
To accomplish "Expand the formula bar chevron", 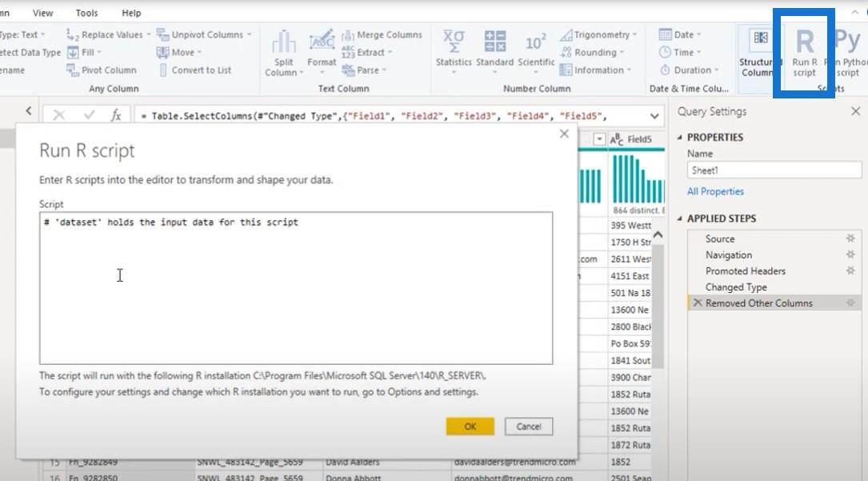I will pos(655,116).
